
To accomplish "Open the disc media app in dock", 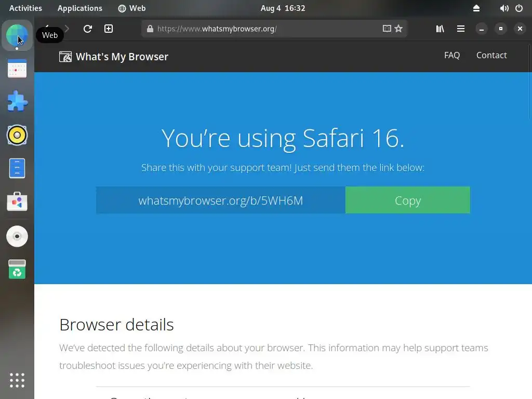I will click(x=17, y=236).
